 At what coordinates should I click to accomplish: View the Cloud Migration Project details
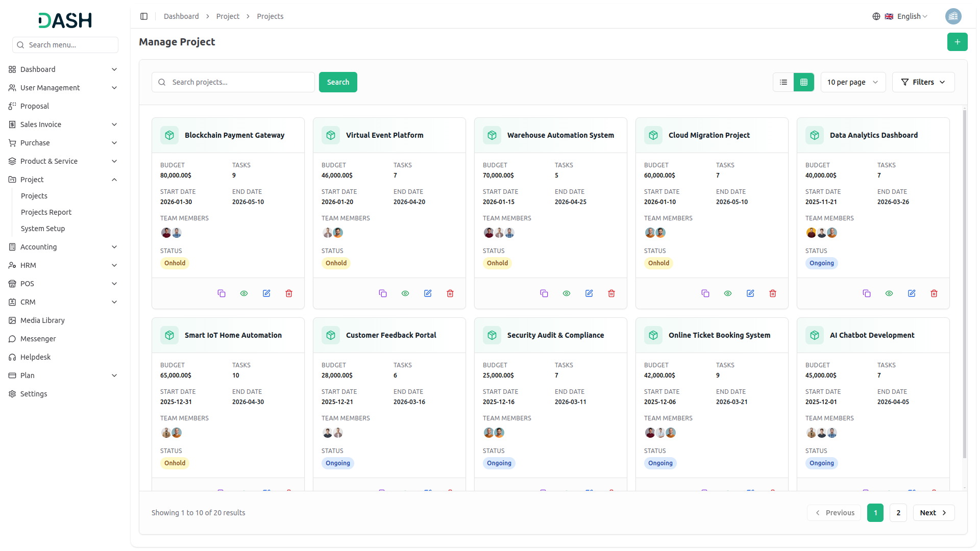tap(728, 293)
